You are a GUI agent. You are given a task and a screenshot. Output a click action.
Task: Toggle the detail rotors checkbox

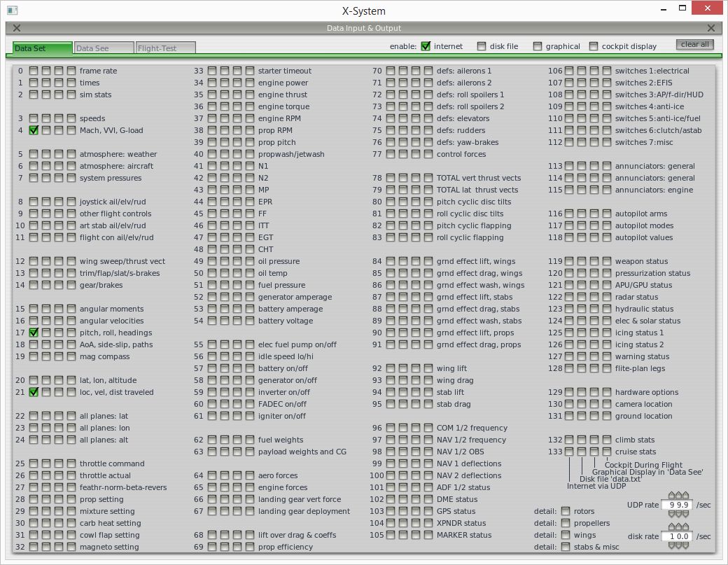click(566, 511)
